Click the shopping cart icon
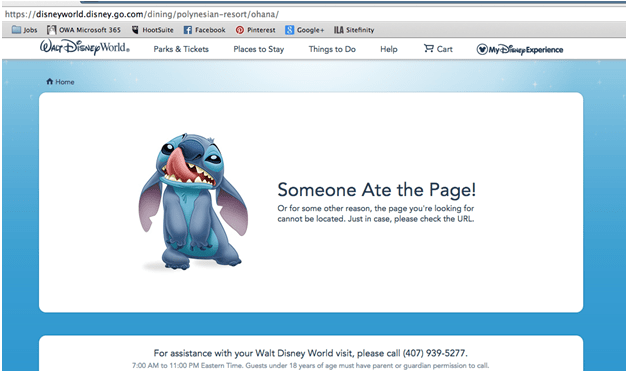 pos(429,48)
